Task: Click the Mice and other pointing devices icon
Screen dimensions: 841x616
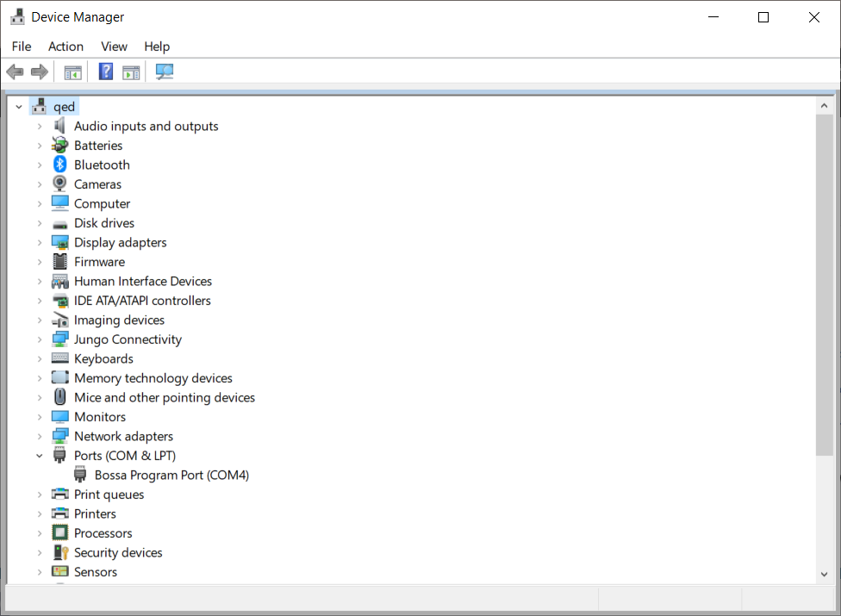Action: [60, 396]
